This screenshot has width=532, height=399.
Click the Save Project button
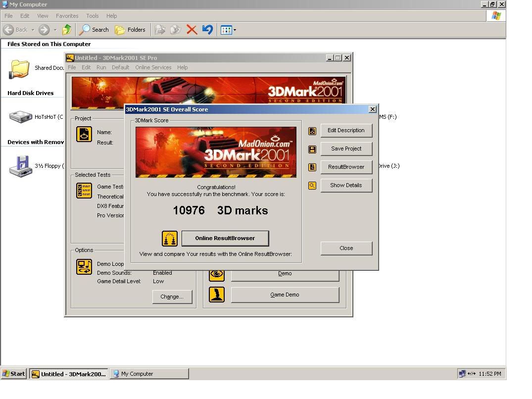[346, 149]
